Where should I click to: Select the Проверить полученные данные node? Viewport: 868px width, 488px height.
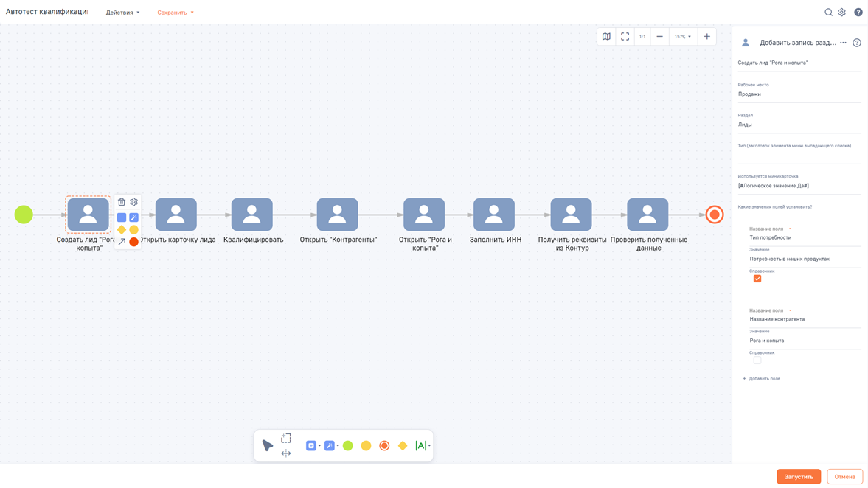pyautogui.click(x=647, y=215)
